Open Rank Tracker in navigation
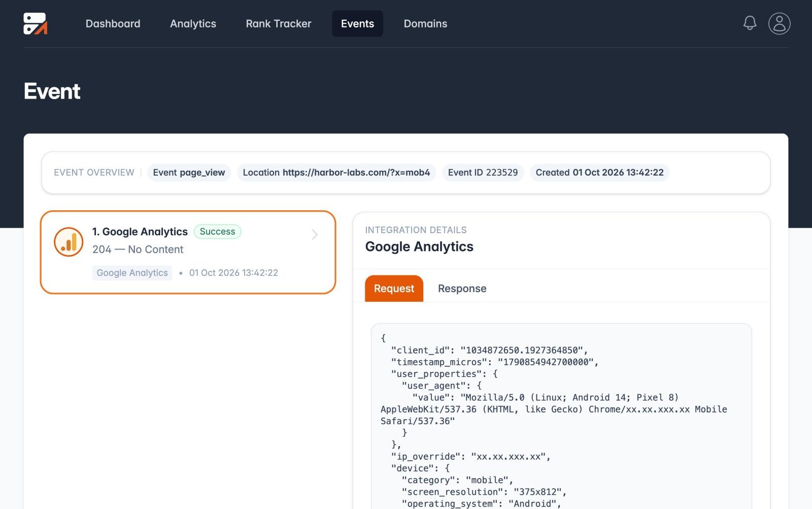 tap(279, 23)
